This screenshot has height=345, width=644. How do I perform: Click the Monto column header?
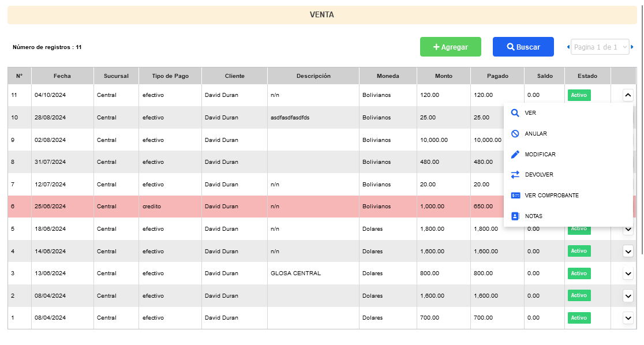[444, 76]
